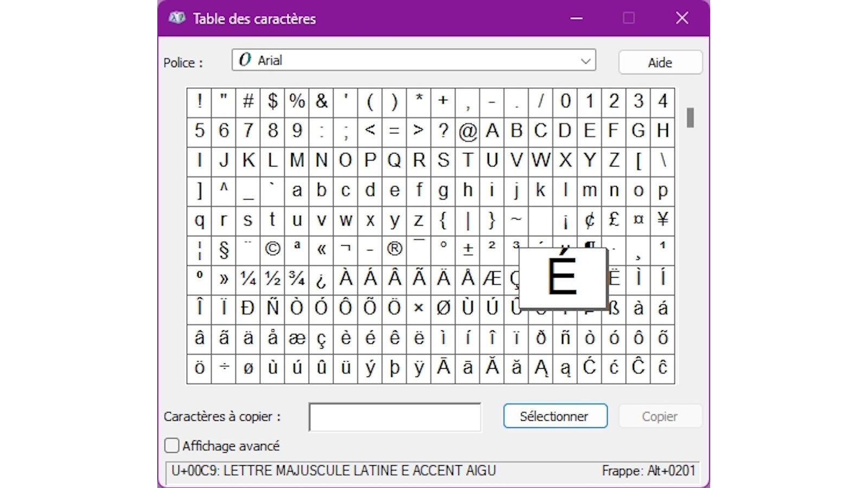Select the one-half ½ fraction character
The height and width of the screenshot is (488, 868).
[272, 279]
